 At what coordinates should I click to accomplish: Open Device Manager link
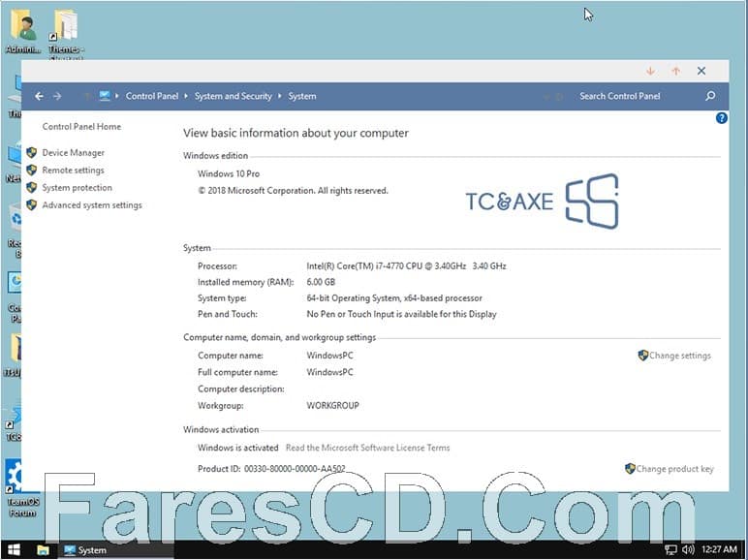coord(73,153)
